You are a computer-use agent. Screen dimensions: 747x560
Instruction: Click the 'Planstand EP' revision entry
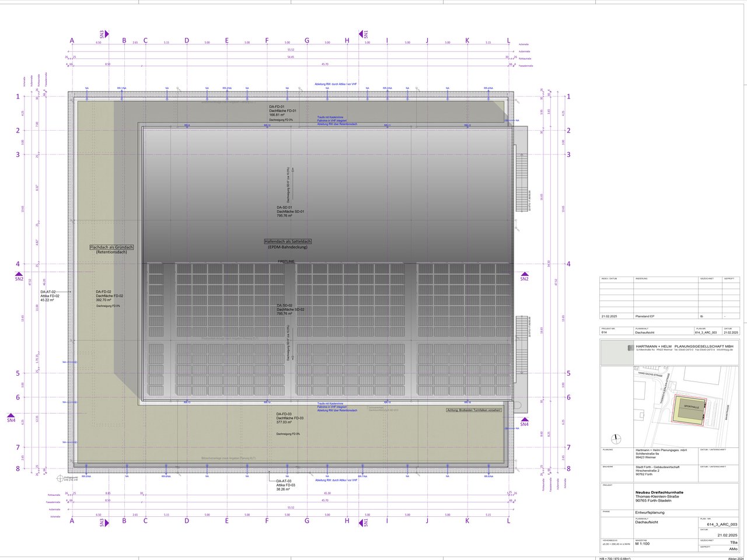[x=645, y=316]
